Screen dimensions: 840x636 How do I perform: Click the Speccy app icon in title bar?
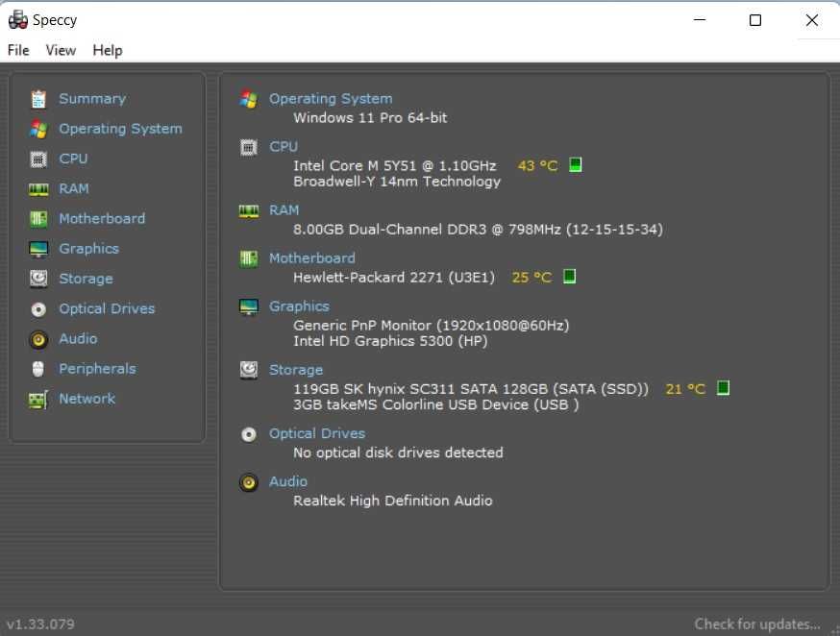[18, 20]
